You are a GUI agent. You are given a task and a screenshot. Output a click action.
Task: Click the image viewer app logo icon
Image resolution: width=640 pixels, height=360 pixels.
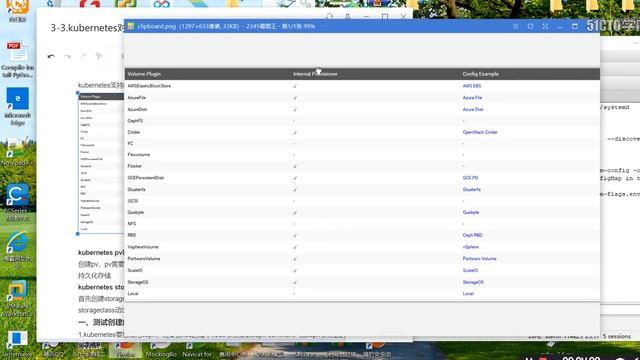point(131,26)
